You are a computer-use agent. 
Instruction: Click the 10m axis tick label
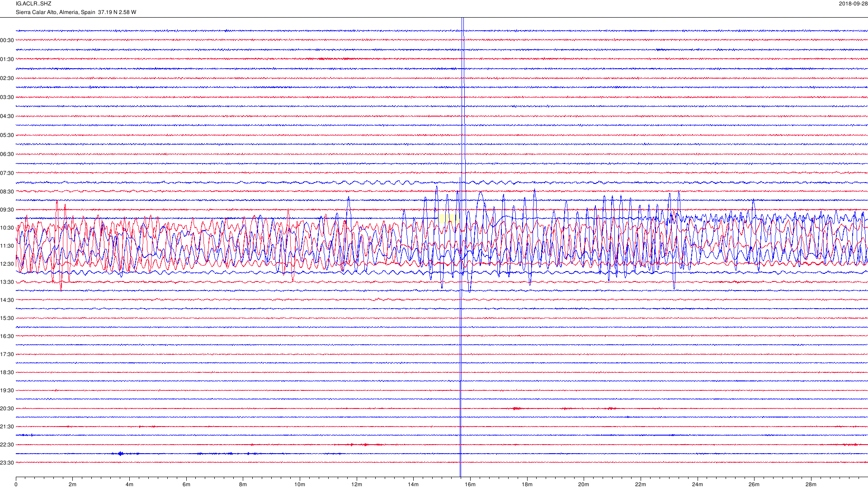[x=300, y=484]
